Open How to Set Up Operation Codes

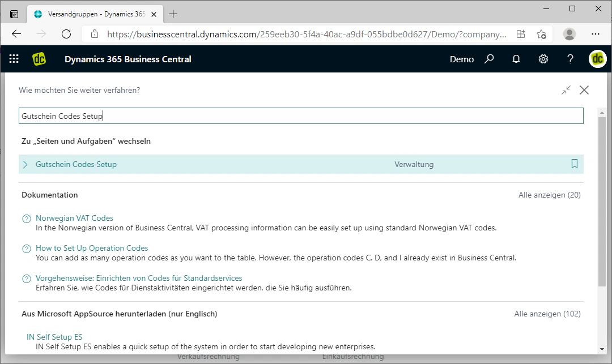(x=92, y=249)
